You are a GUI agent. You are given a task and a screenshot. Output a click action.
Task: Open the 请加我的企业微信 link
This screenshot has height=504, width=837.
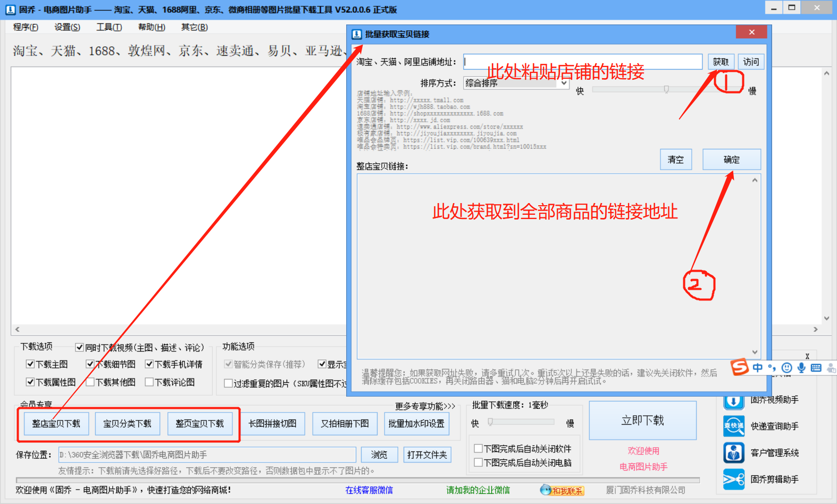pos(478,490)
